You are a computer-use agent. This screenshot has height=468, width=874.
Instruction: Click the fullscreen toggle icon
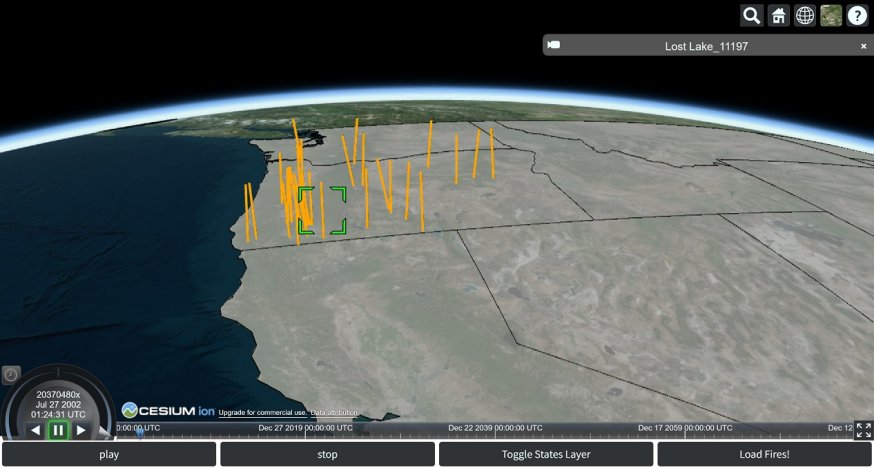[x=864, y=430]
